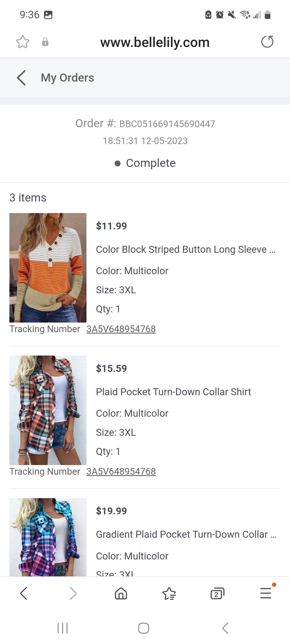
Task: View the orange striped top thumbnail
Action: 48,268
